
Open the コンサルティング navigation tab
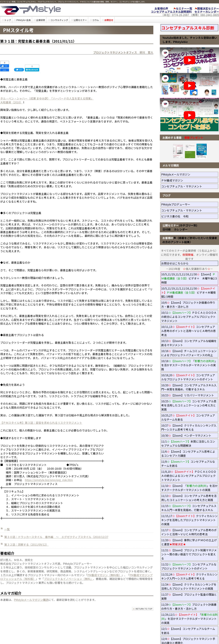pyautogui.click(x=58, y=20)
